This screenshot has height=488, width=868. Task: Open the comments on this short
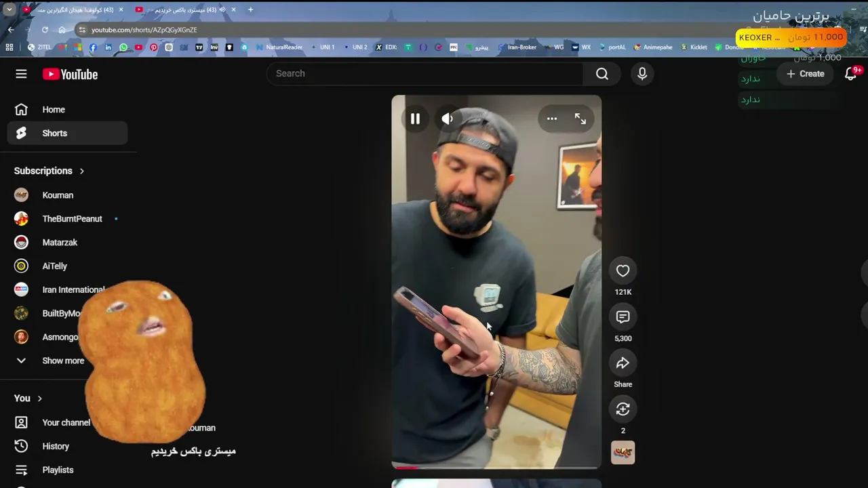pos(623,317)
